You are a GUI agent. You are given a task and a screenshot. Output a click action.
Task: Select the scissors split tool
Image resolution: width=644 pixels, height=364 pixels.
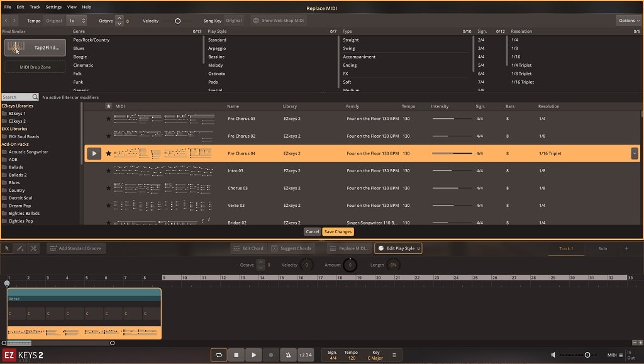point(33,248)
